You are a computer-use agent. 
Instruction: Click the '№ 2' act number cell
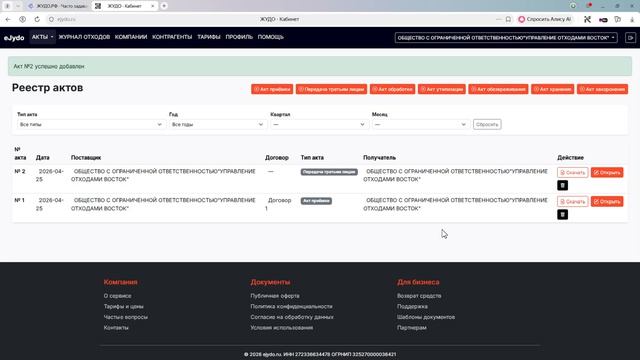(20, 171)
